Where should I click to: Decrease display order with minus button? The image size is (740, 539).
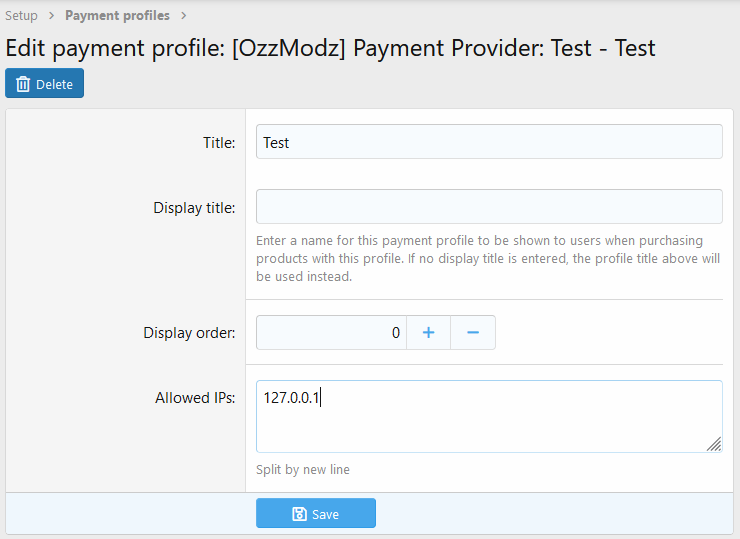click(x=473, y=333)
